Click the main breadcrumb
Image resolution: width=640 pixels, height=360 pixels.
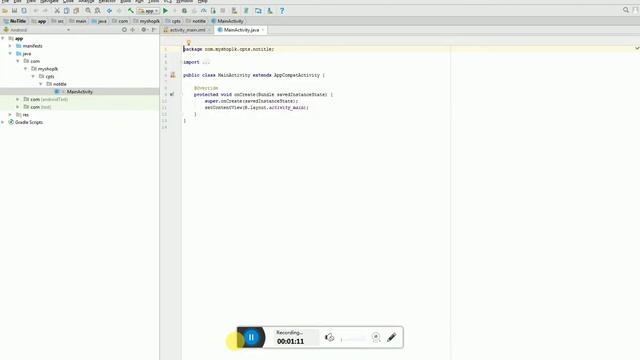[x=78, y=21]
